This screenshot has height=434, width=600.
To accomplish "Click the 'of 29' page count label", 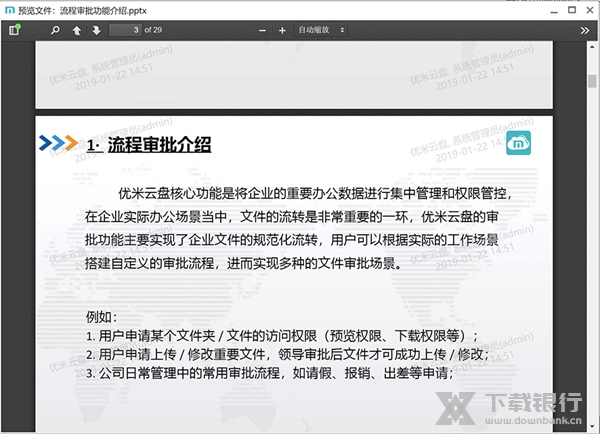I will (153, 30).
